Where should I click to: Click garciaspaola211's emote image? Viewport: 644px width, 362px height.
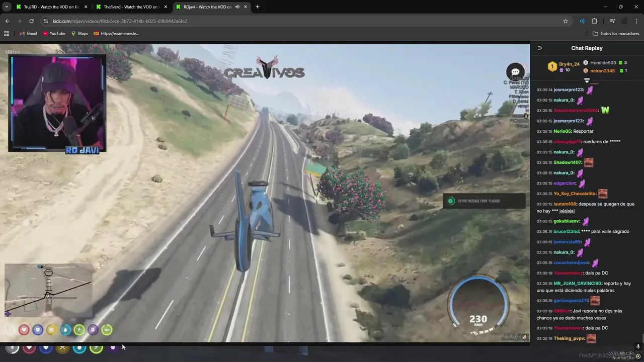pos(595,301)
